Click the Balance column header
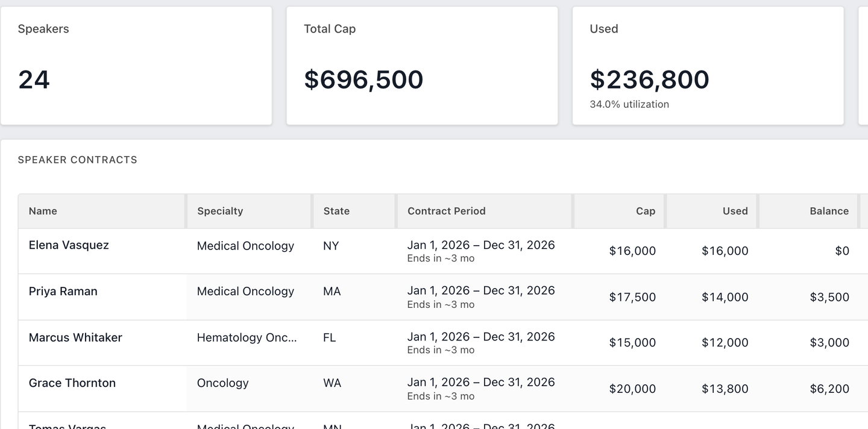 [808, 211]
